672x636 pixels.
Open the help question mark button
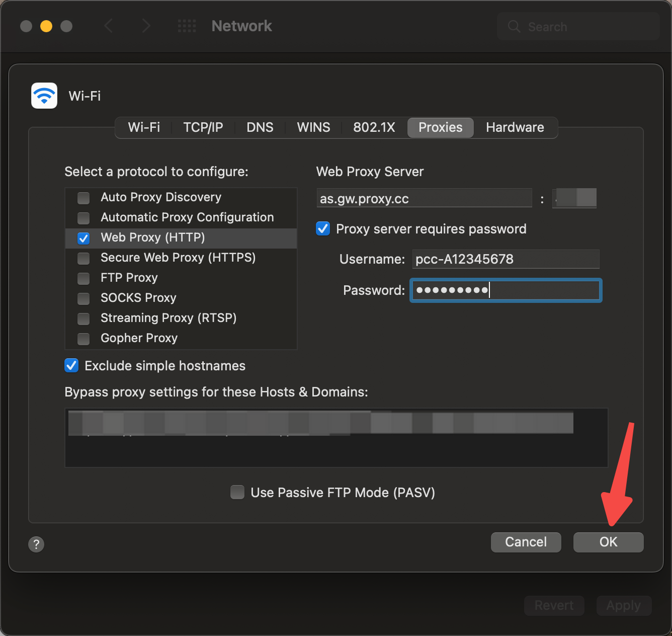[36, 544]
